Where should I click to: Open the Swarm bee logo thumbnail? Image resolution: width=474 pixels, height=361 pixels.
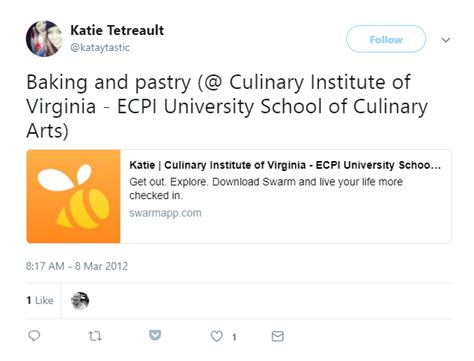point(74,196)
